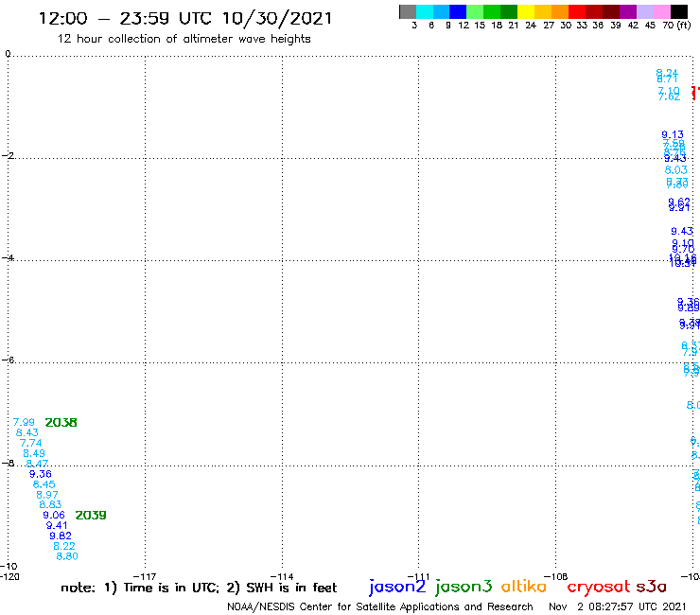The width and height of the screenshot is (700, 615).
Task: Click the -2 latitude axis label
Action: tap(8, 155)
